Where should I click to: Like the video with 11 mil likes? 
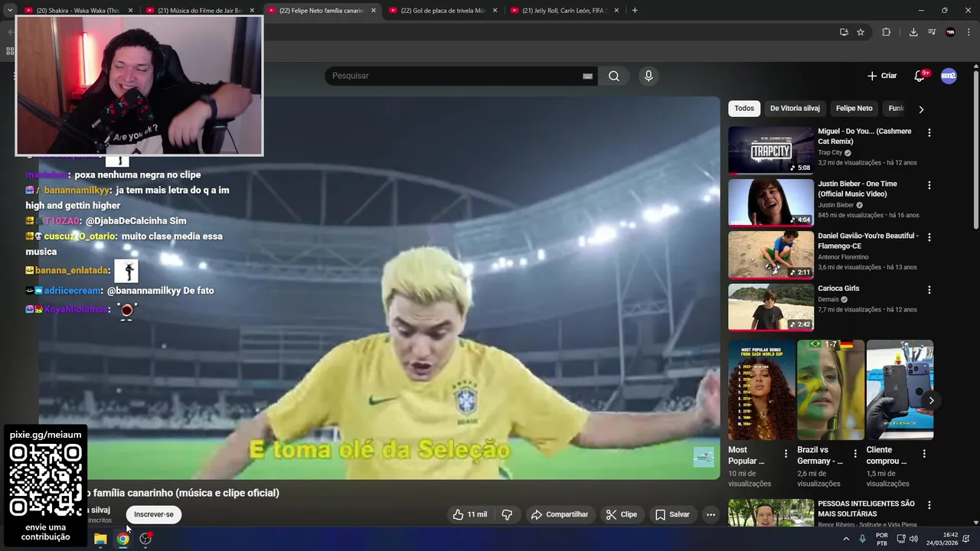click(469, 514)
